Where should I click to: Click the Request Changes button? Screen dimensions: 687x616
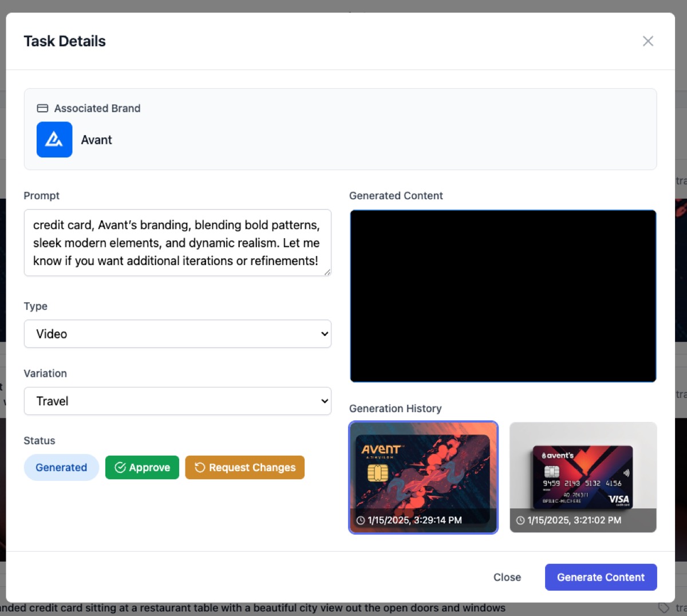245,468
